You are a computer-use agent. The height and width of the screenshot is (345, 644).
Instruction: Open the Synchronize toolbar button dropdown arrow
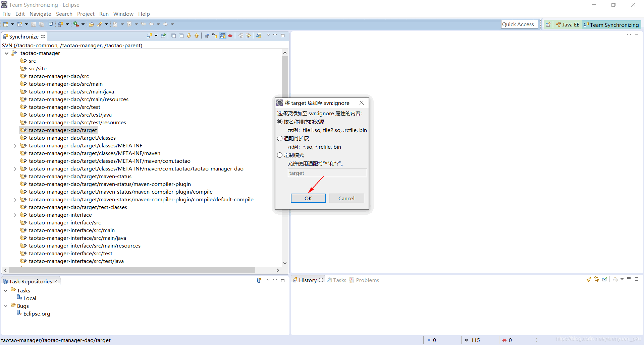(156, 36)
